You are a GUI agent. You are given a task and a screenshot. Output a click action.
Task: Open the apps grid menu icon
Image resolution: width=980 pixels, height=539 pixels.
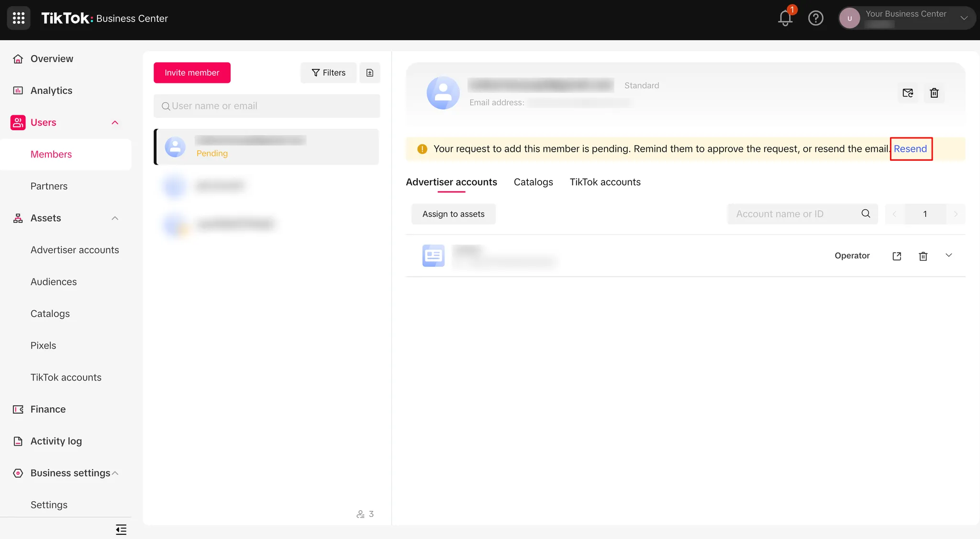(x=19, y=18)
